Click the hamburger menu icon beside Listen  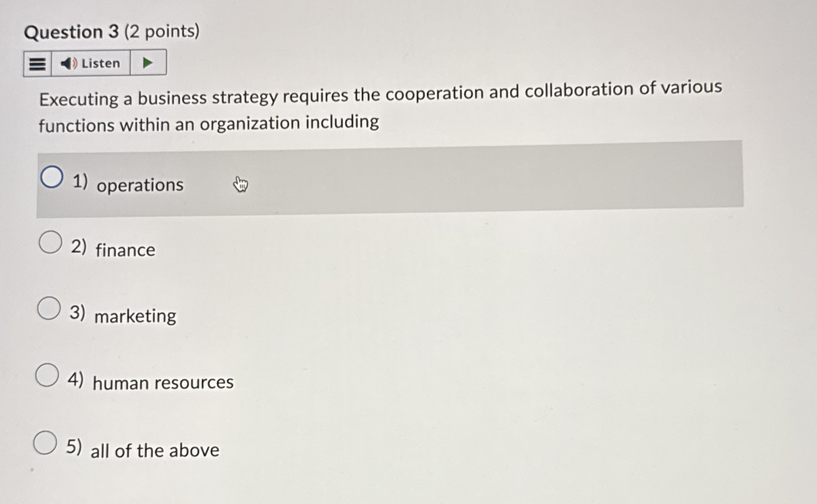[x=36, y=63]
